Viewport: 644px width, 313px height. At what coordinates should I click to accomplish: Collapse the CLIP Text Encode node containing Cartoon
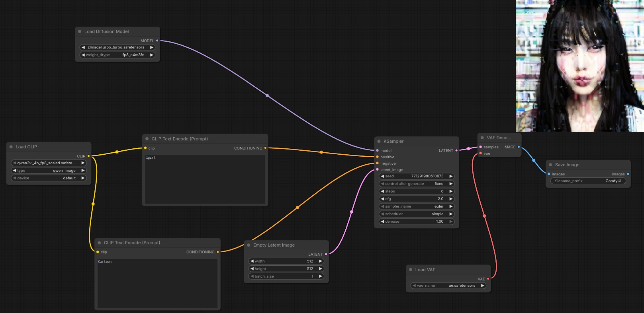click(99, 243)
